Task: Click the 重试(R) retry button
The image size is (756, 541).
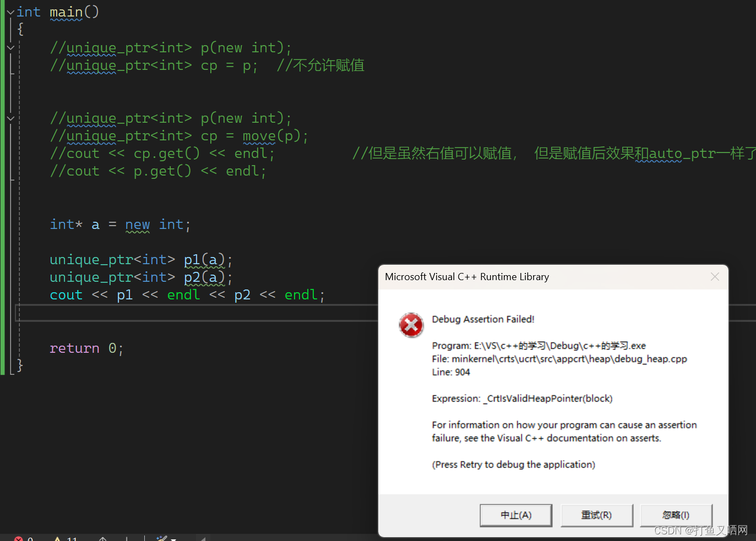Action: click(x=596, y=515)
